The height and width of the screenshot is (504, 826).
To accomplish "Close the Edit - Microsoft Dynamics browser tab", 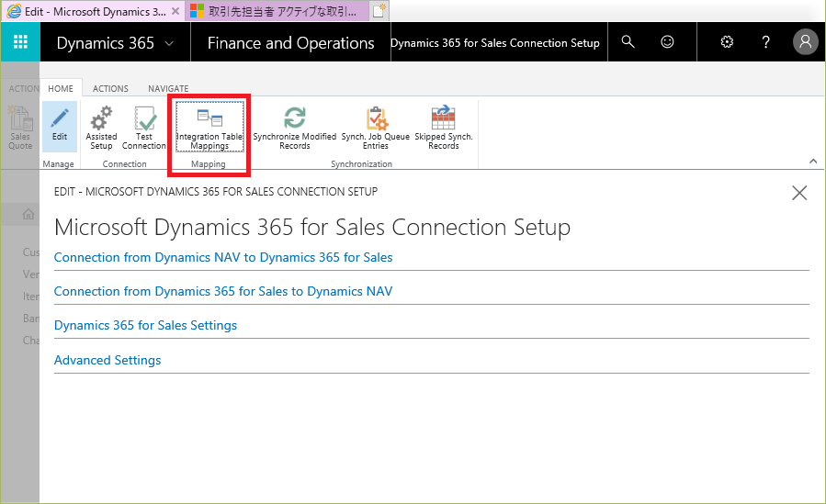I will [175, 11].
